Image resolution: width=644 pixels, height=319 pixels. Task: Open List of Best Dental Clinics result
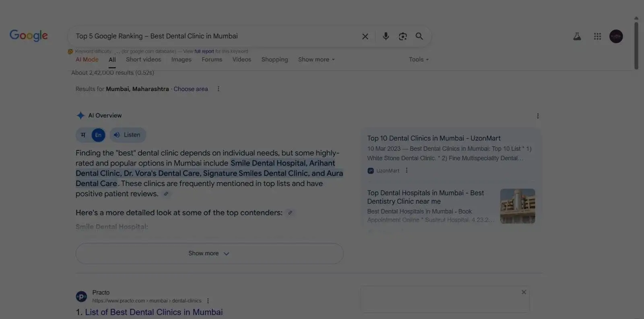click(154, 312)
